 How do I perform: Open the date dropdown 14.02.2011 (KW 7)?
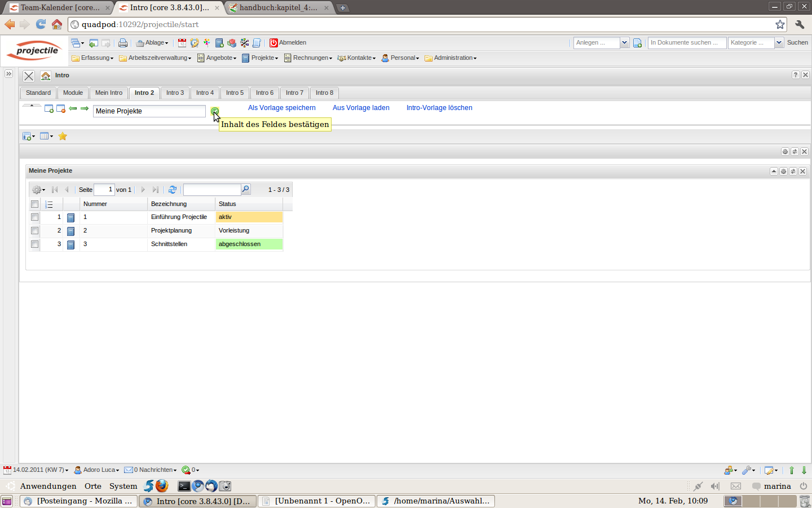pyautogui.click(x=36, y=470)
